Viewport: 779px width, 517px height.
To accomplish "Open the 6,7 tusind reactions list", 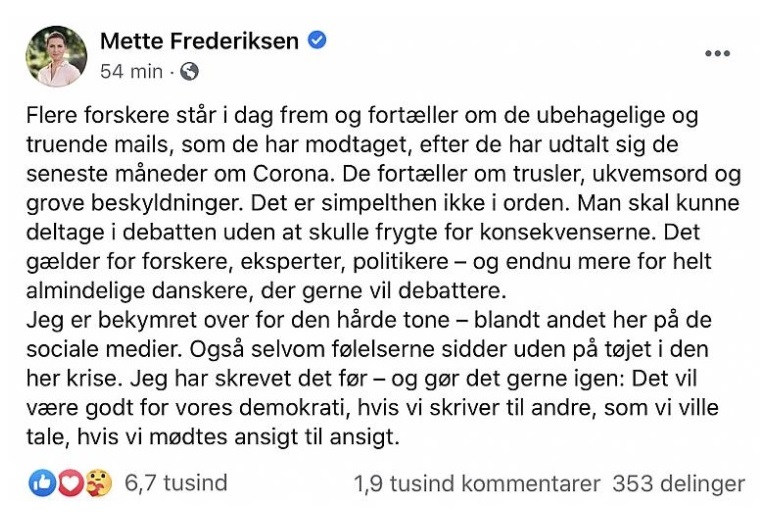I will point(176,484).
